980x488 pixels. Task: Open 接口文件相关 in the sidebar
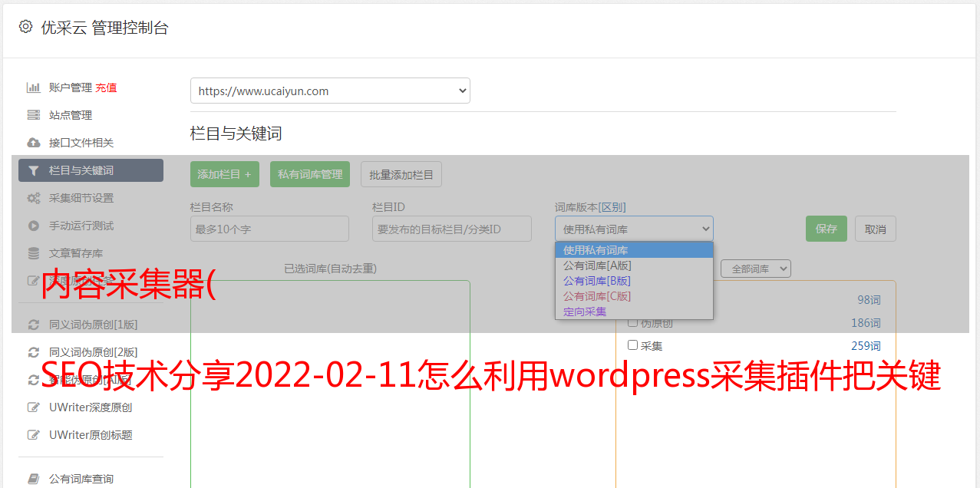click(81, 143)
